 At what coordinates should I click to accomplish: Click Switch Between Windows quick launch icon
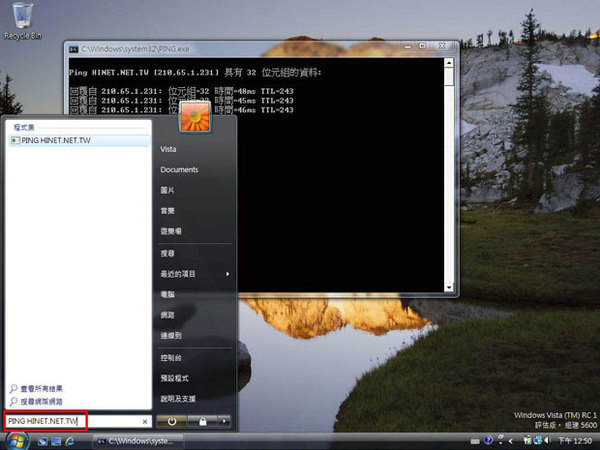[x=56, y=441]
